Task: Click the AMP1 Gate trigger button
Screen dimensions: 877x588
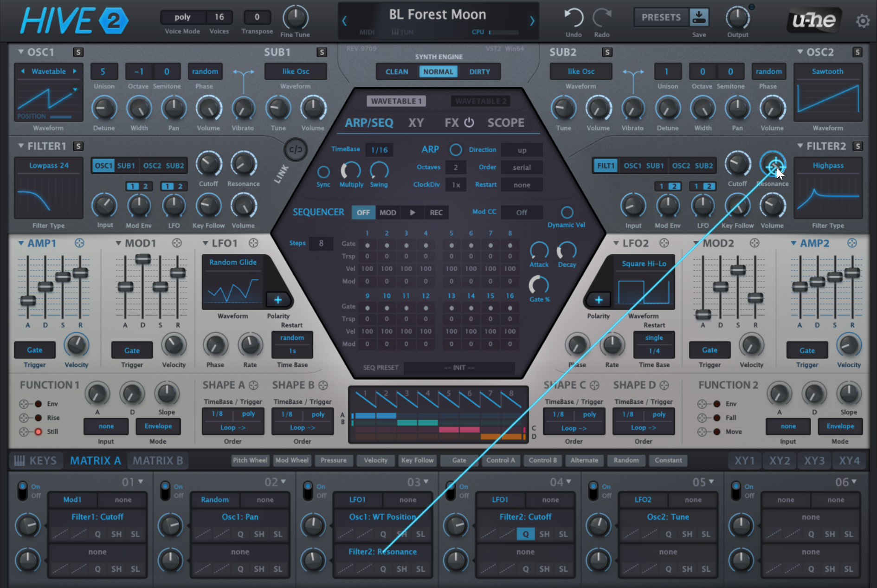Action: (34, 350)
